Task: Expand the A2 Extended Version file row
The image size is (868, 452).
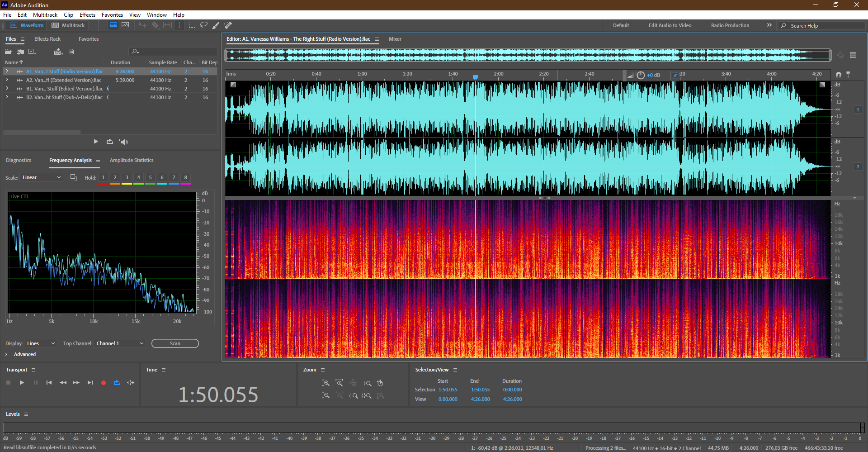Action: (7, 80)
